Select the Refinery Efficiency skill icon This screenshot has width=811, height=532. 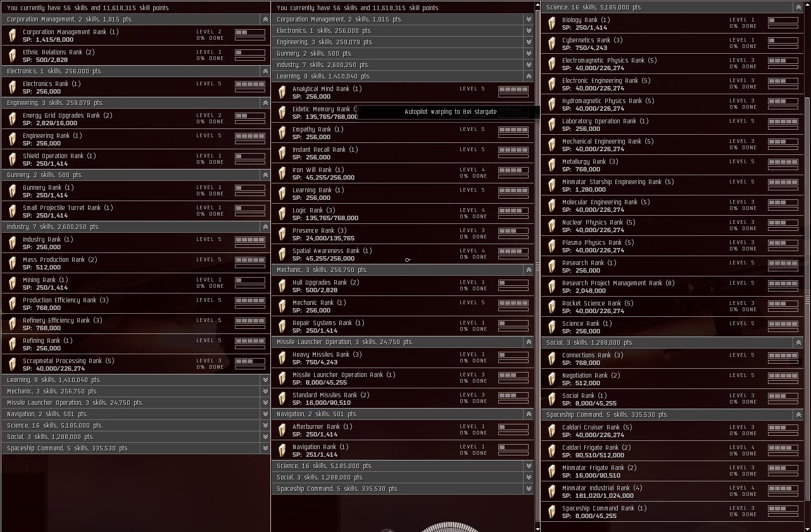[x=12, y=324]
